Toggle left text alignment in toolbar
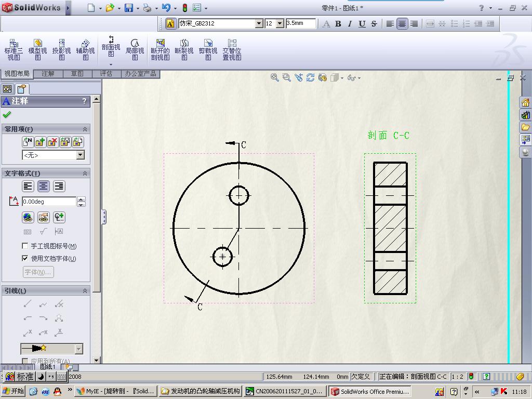This screenshot has height=399, width=532. (390, 24)
